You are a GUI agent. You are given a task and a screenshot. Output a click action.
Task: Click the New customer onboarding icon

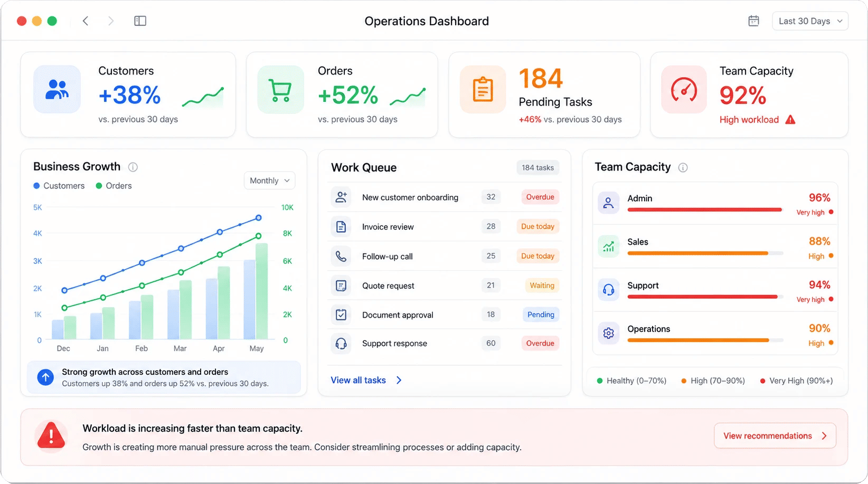[x=341, y=197]
